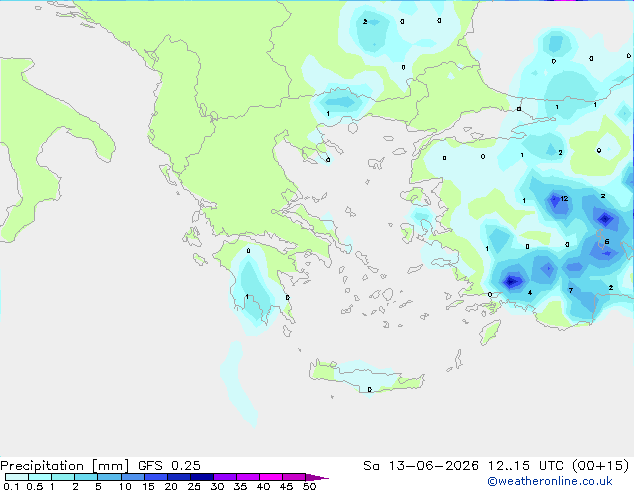This screenshot has width=634, height=490.
Task: Click the date text 'Sa 13-06-2026'
Action: coord(421,466)
